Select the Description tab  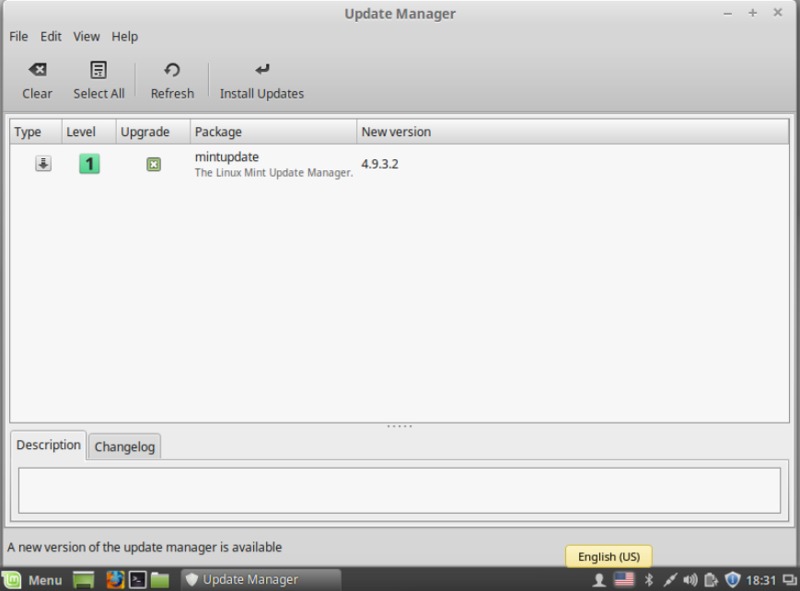pos(48,445)
